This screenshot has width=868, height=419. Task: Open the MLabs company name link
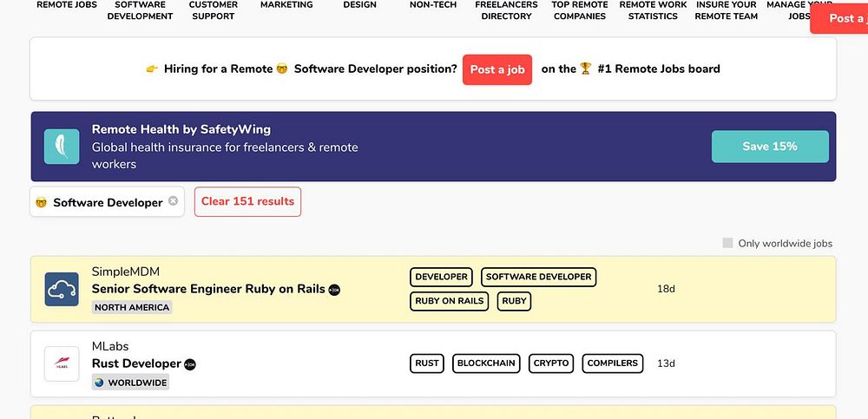pos(110,346)
